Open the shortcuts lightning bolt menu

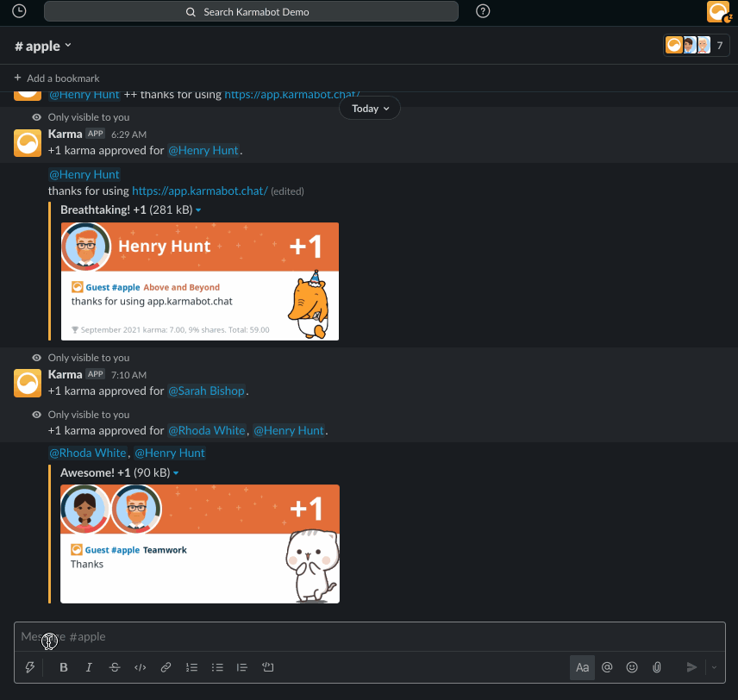coord(29,667)
